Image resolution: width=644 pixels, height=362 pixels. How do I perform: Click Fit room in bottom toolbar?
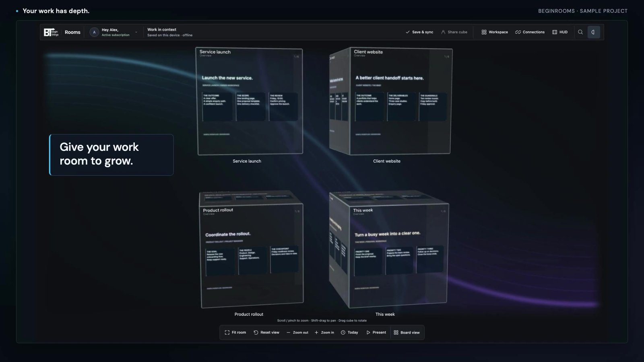[x=235, y=333]
